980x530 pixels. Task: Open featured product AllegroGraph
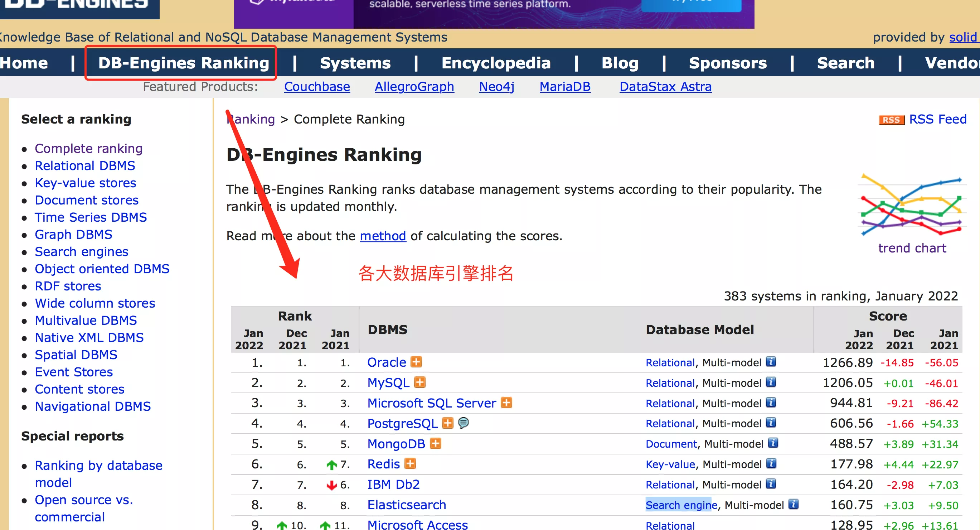coord(414,87)
